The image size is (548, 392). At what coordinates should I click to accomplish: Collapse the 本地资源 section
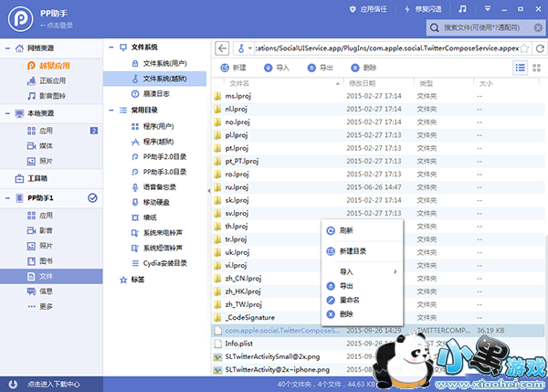pos(7,113)
